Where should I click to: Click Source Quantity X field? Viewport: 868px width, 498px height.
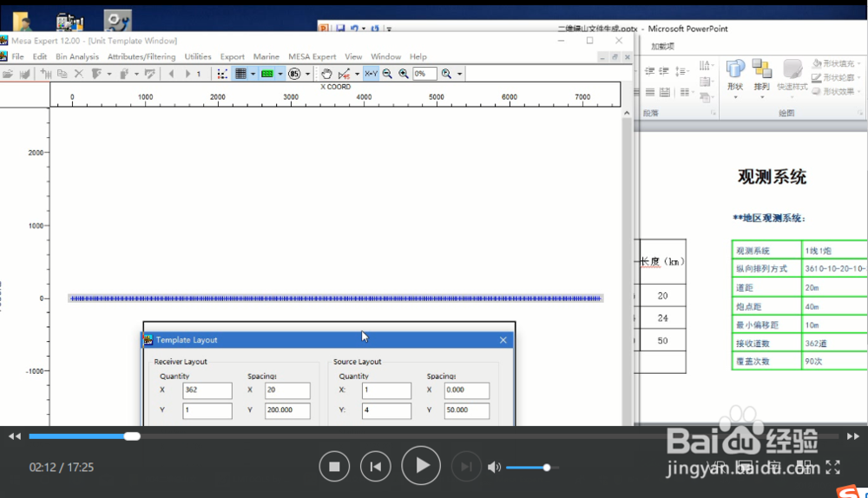(386, 390)
